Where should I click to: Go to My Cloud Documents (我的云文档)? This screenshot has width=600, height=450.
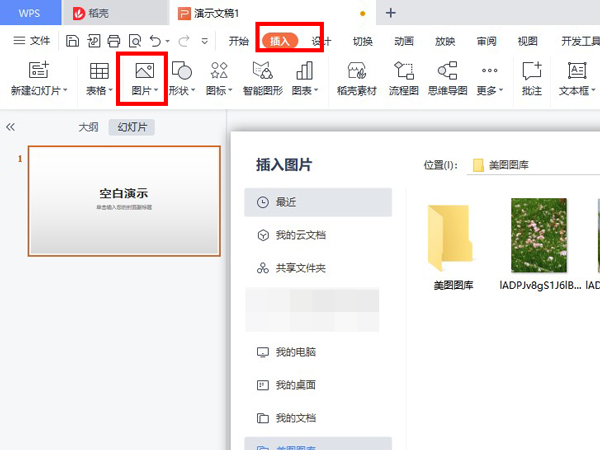point(318,235)
